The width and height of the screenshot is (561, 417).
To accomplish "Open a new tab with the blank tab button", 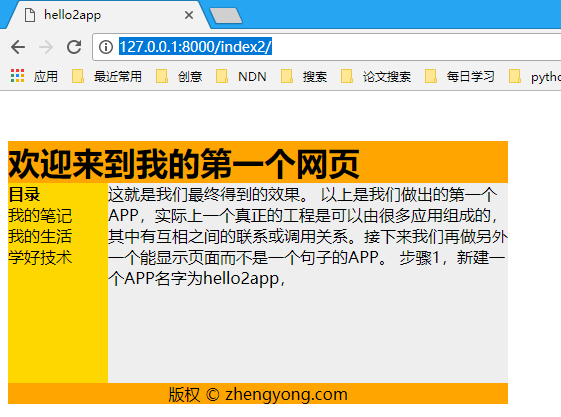I will click(226, 16).
